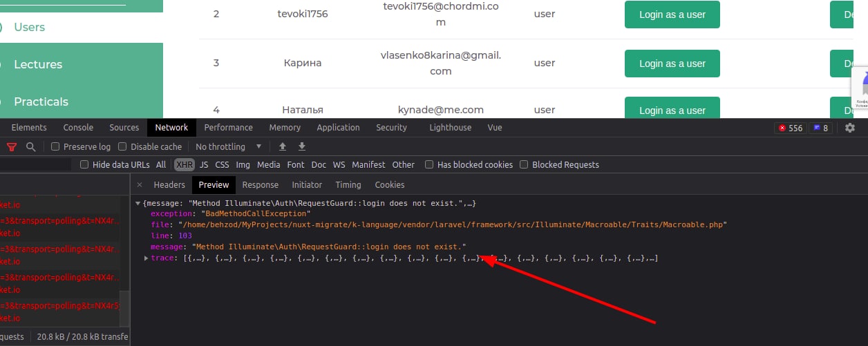
Task: Select the Doc request type filter
Action: (x=319, y=164)
